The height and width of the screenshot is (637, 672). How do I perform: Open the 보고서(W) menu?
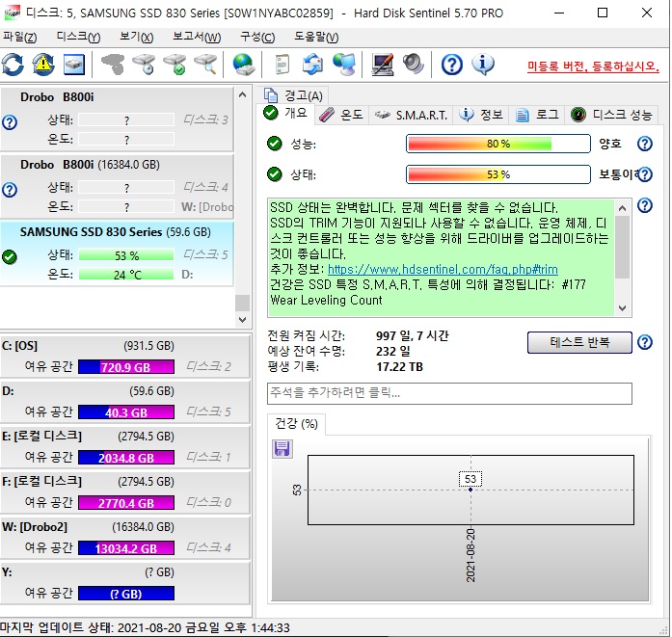tap(197, 38)
